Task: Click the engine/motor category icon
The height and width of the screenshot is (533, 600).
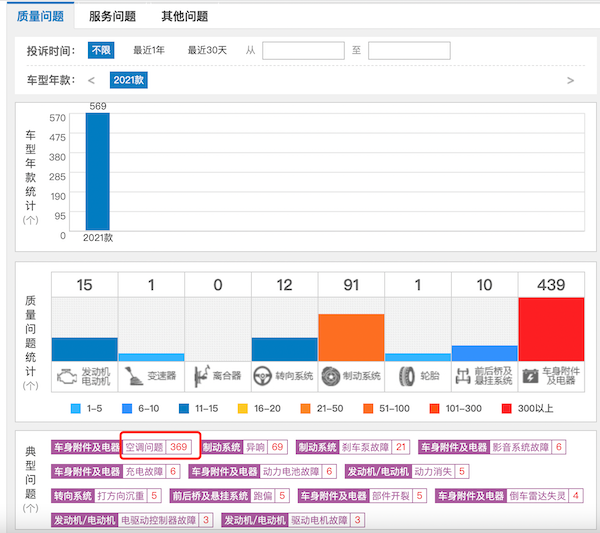Action: tap(67, 376)
